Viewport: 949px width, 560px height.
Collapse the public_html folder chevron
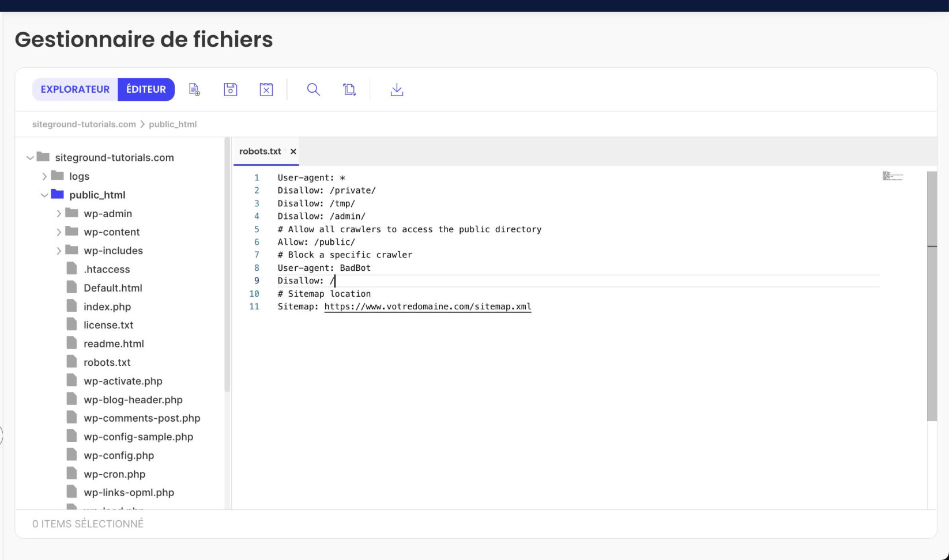pyautogui.click(x=44, y=195)
